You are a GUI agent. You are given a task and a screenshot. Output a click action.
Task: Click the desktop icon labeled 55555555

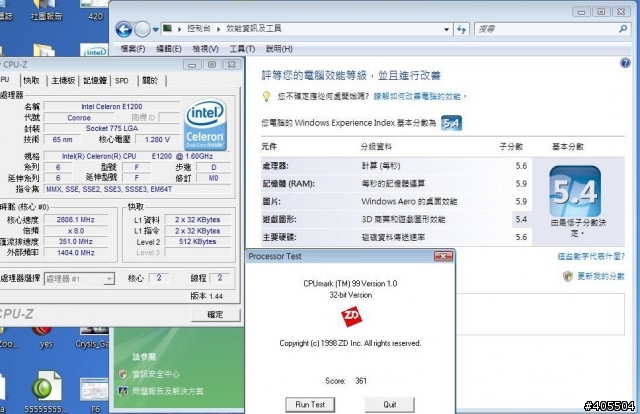(46, 391)
